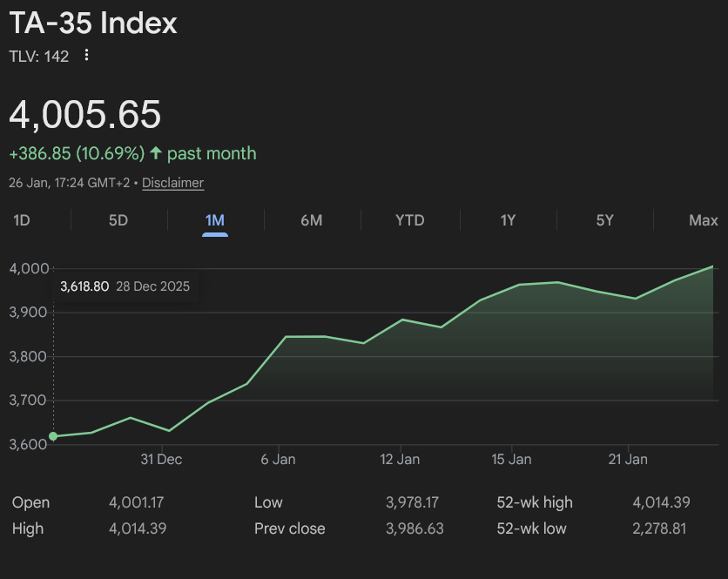Show the Max time range
Screen dimensions: 728x579
(704, 220)
